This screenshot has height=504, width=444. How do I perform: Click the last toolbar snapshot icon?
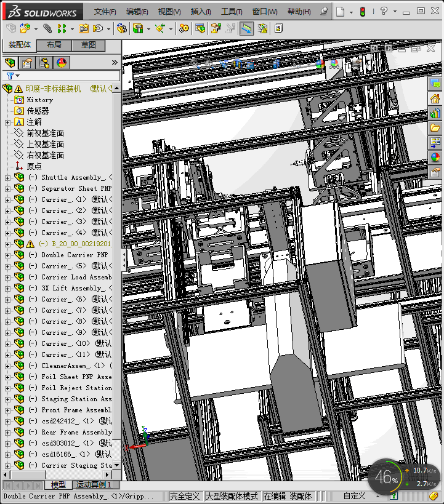(x=278, y=28)
